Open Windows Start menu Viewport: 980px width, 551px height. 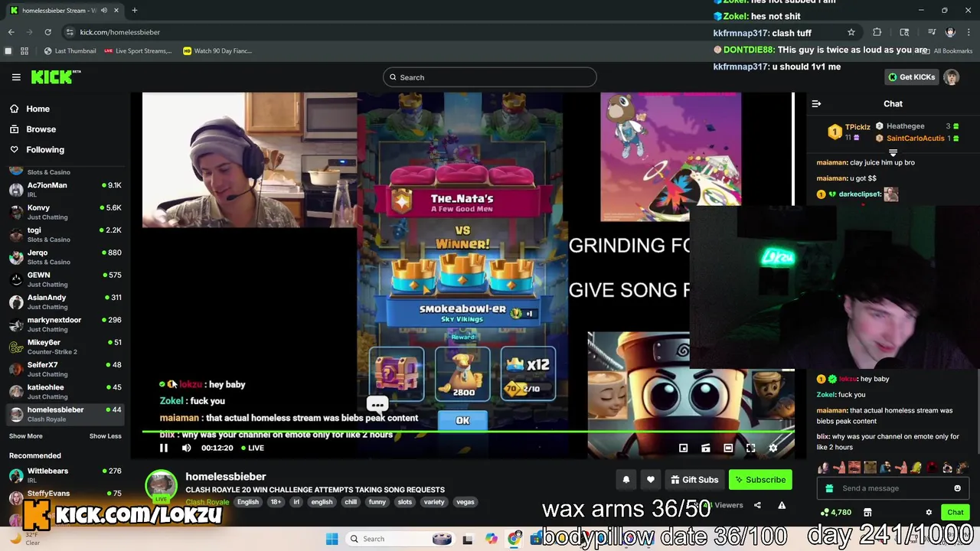tap(332, 539)
